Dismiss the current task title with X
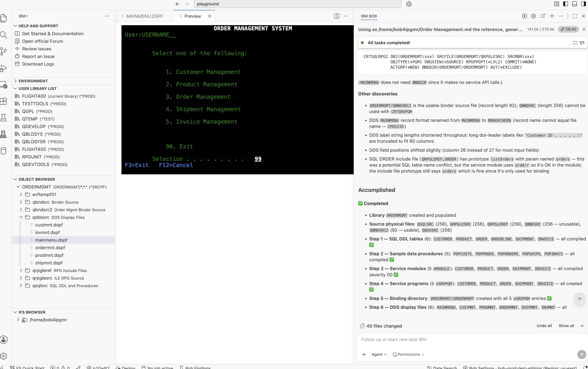Screen dimensions: 588x369 (584, 29)
